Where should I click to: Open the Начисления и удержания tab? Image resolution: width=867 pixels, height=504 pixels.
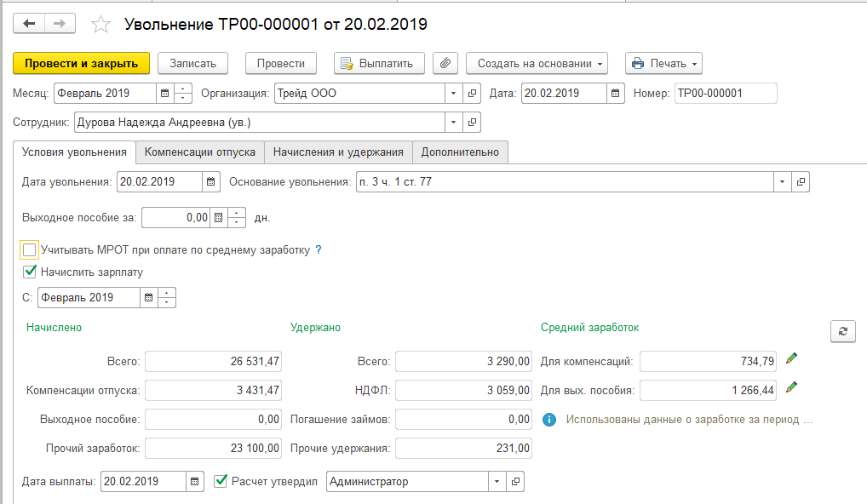pyautogui.click(x=338, y=152)
